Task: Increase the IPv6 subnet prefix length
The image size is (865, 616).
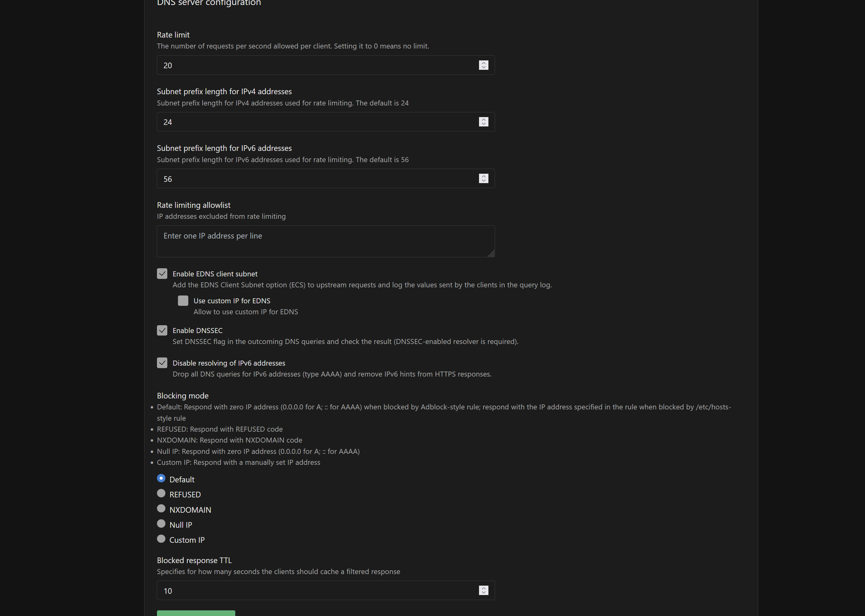Action: (x=483, y=176)
